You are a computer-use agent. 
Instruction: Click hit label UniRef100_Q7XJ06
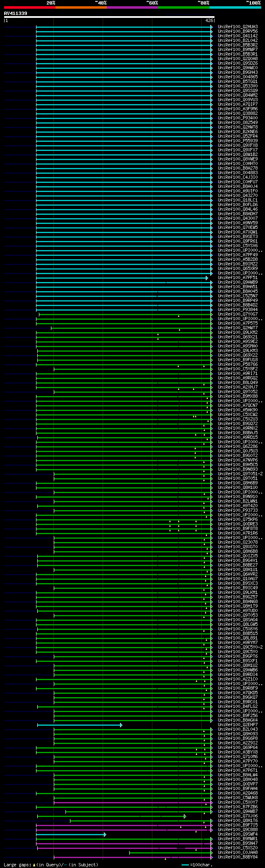[238, 816]
